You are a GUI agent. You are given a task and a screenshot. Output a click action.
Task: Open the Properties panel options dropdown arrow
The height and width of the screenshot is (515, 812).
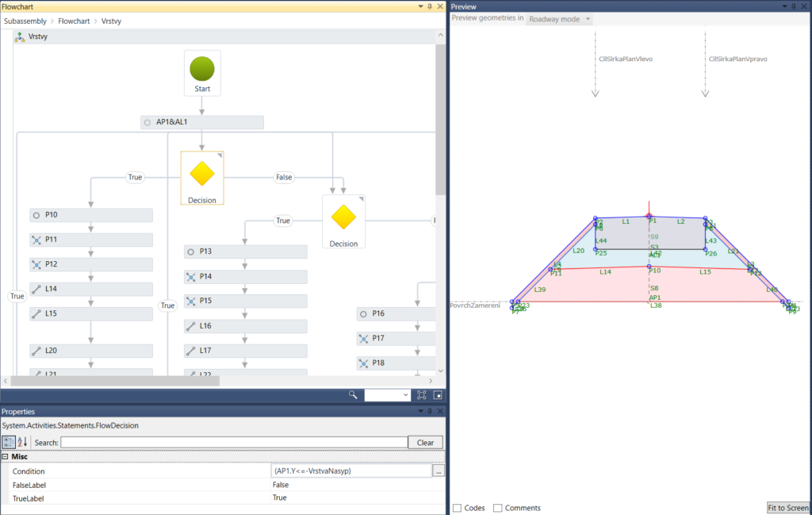pos(420,411)
